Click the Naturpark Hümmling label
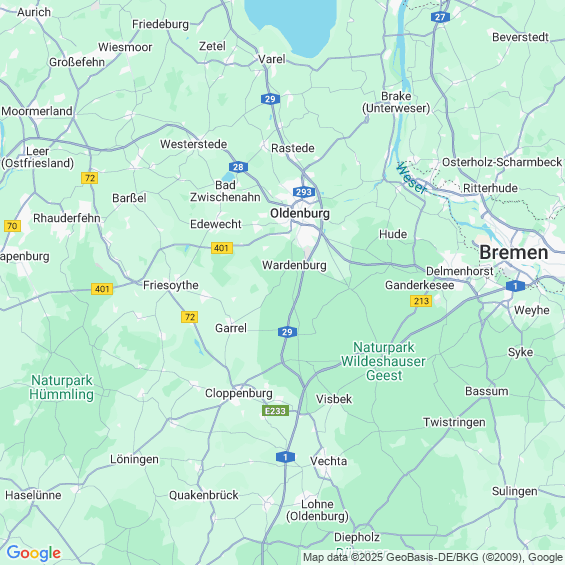565x565 pixels. [62, 387]
